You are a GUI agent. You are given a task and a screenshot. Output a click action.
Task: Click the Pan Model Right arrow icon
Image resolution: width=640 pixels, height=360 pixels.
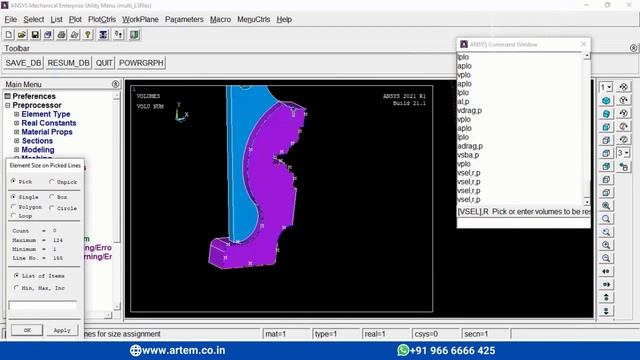point(606,284)
